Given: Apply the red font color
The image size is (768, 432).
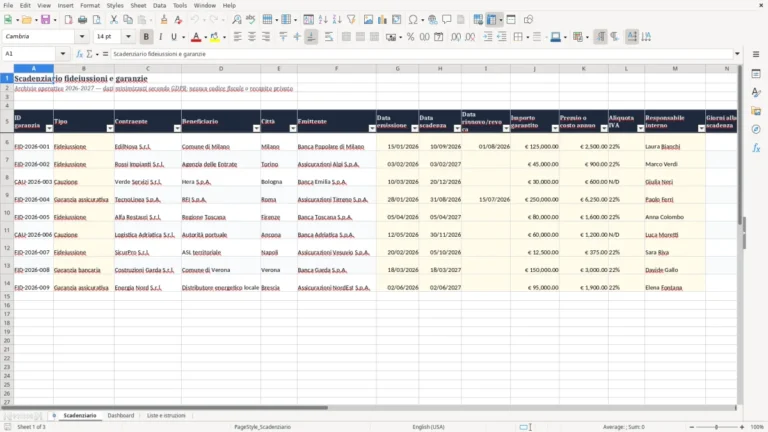Looking at the screenshot, I should [x=196, y=37].
